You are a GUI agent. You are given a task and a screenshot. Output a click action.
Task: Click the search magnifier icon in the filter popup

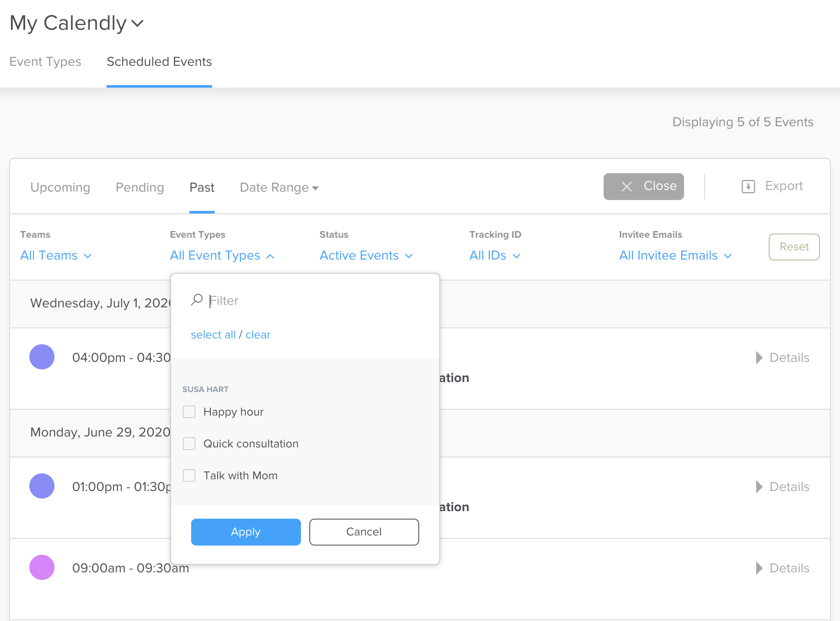click(197, 299)
